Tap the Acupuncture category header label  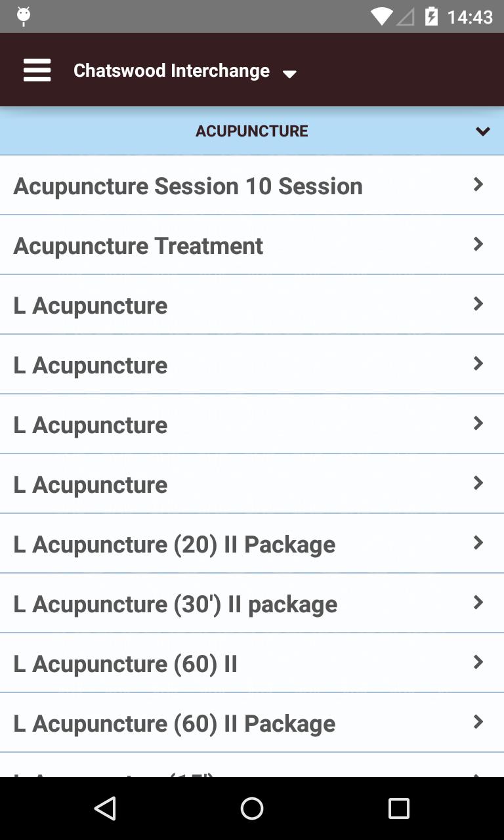252,131
